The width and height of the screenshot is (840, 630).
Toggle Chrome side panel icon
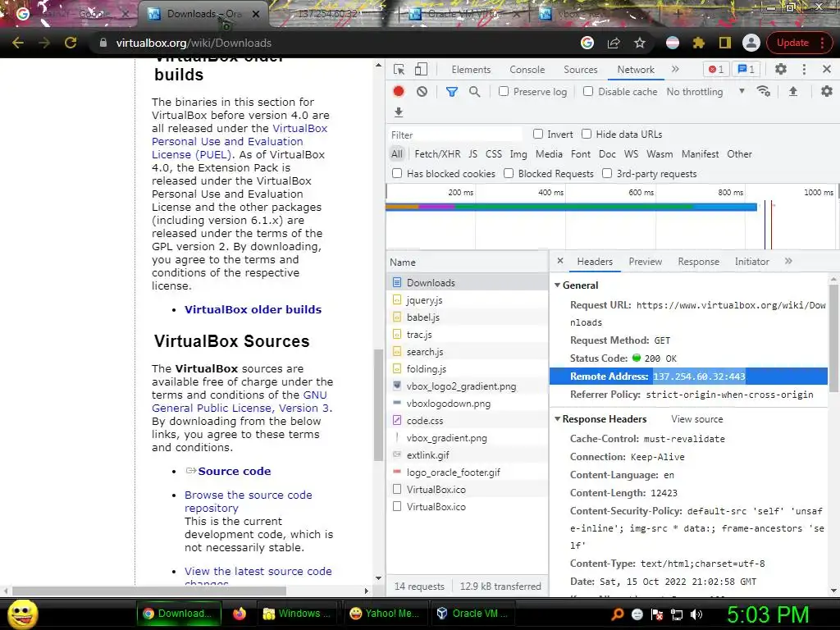coord(725,43)
